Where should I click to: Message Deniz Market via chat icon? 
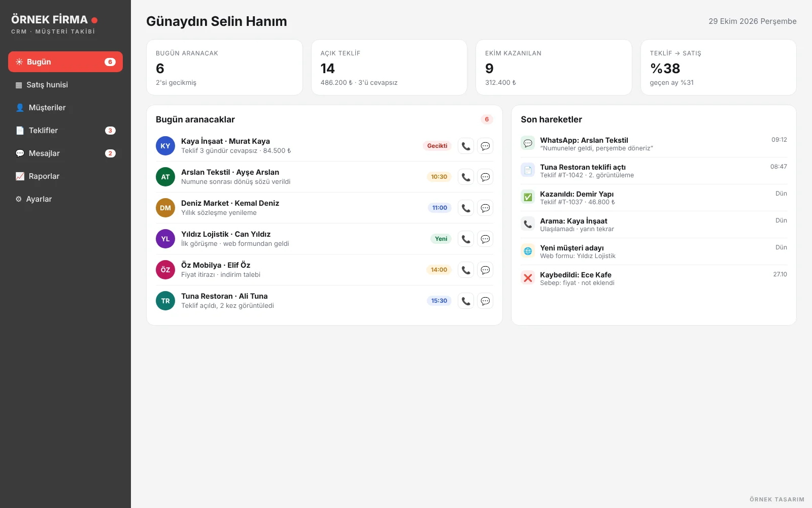(x=485, y=208)
